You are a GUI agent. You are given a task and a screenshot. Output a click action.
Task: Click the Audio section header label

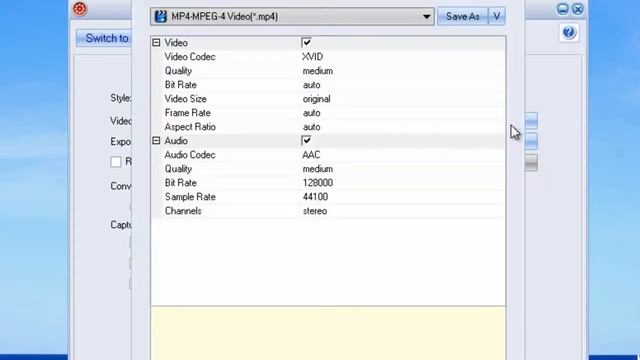pyautogui.click(x=176, y=141)
